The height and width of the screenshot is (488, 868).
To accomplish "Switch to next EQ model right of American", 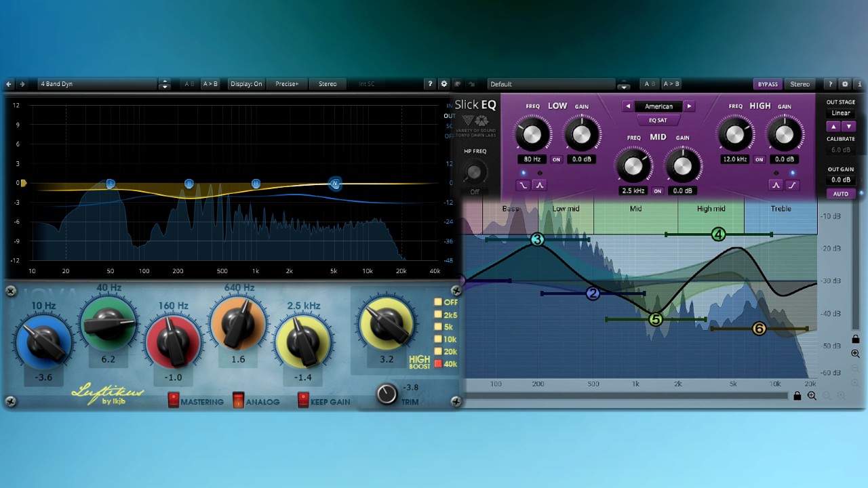I will [x=690, y=106].
